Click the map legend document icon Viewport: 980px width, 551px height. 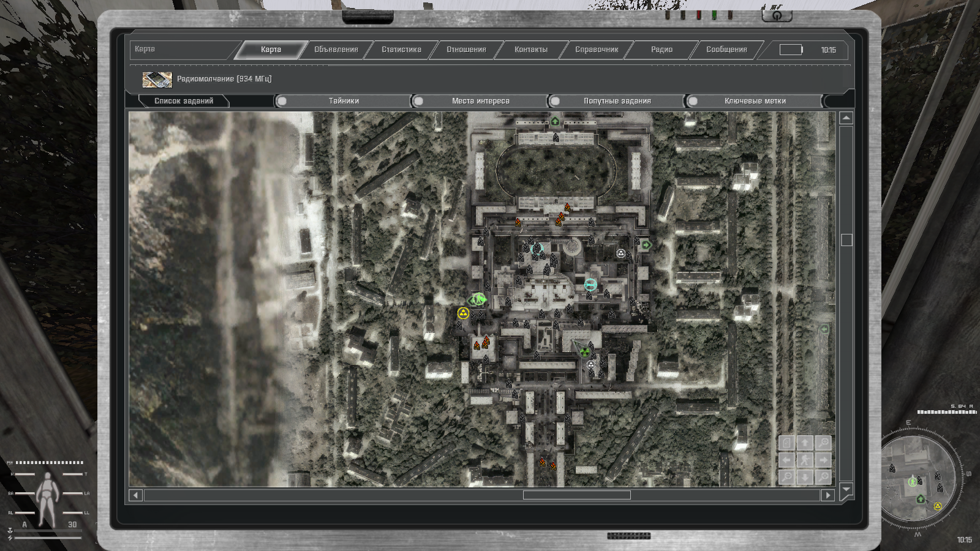(x=787, y=443)
